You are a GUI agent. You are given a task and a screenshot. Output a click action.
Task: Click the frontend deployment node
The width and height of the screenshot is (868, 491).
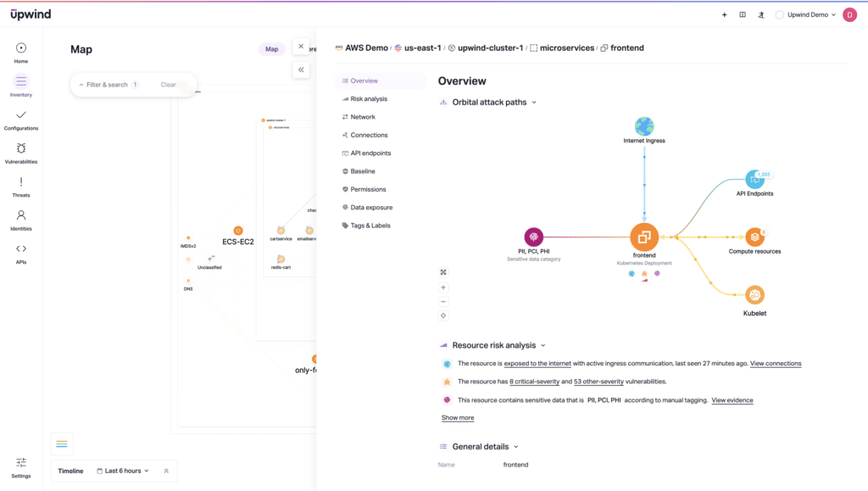coord(644,237)
